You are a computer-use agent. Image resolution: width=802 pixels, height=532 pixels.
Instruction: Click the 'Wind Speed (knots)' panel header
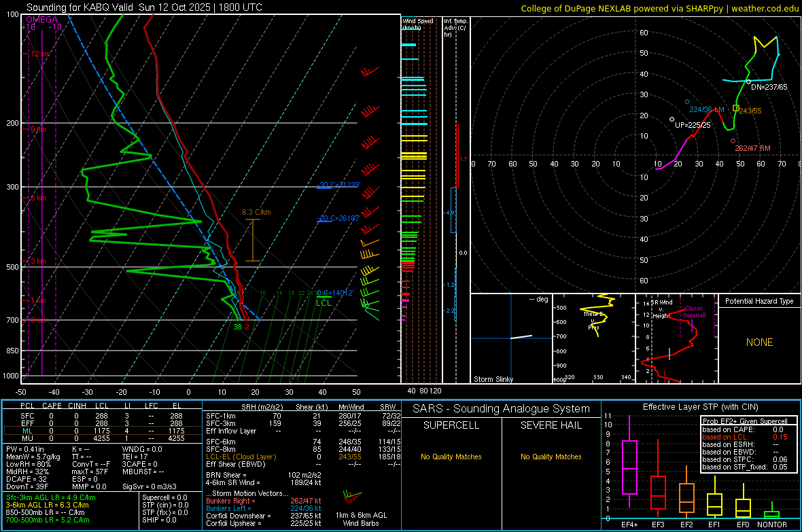point(418,24)
